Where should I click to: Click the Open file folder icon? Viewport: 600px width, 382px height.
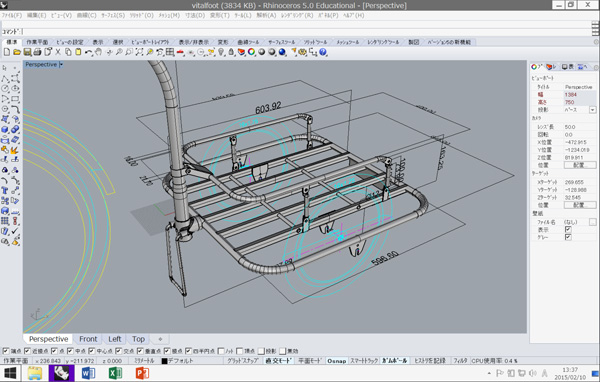click(16, 52)
